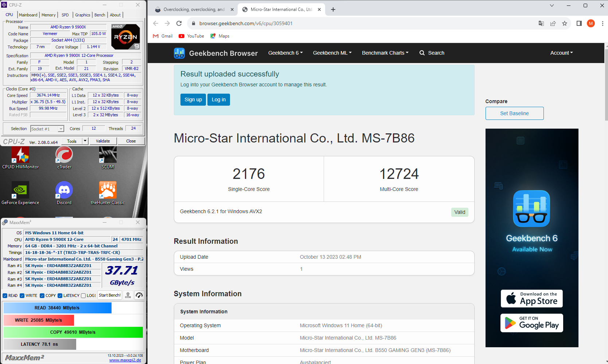Switch to the Mainboard tab in CPU-Z
608x364 pixels.
click(28, 15)
